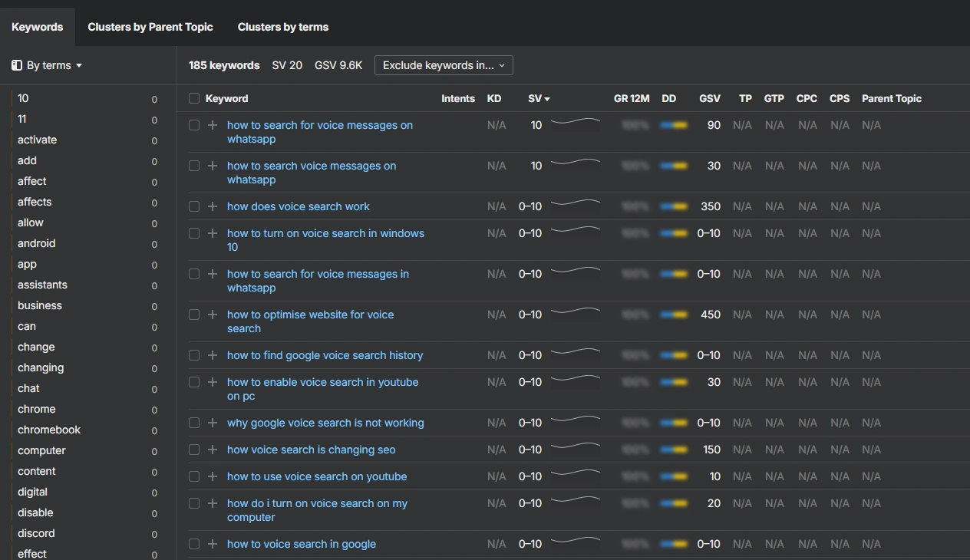Expand the 'By terms' grouping dropdown

pos(54,65)
